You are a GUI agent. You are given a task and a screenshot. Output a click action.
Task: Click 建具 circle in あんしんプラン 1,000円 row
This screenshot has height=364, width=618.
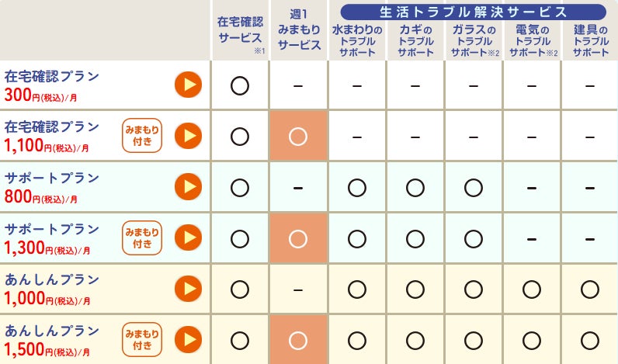tap(590, 289)
